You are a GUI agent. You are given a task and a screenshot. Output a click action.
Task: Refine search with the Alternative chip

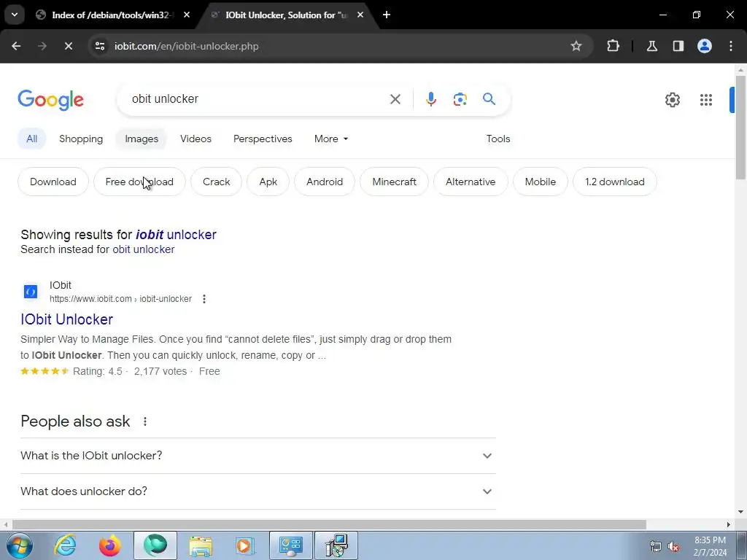(471, 182)
